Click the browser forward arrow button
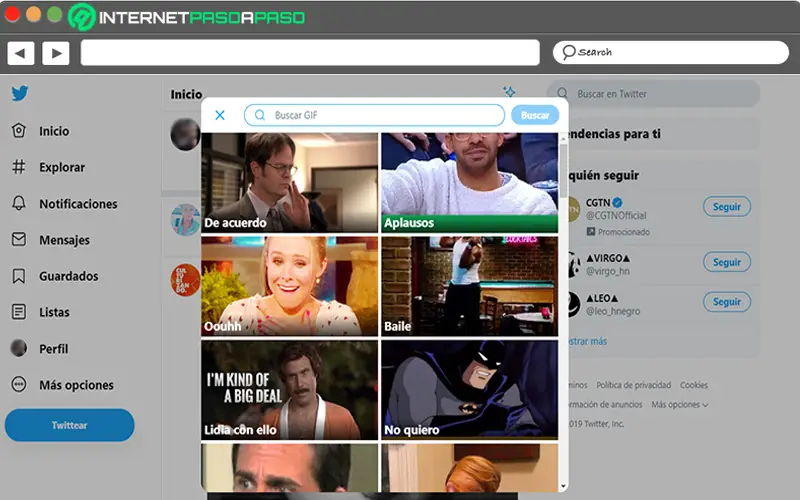800x500 pixels. click(x=56, y=53)
